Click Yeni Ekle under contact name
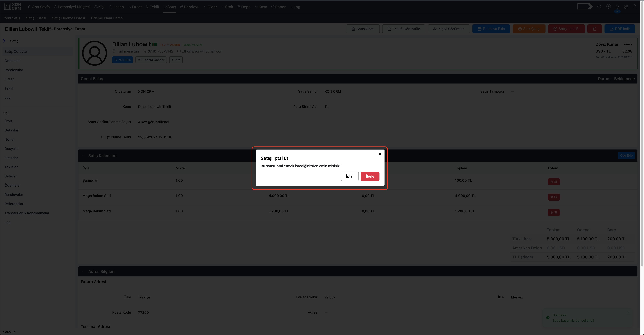The image size is (644, 335). pos(122,60)
